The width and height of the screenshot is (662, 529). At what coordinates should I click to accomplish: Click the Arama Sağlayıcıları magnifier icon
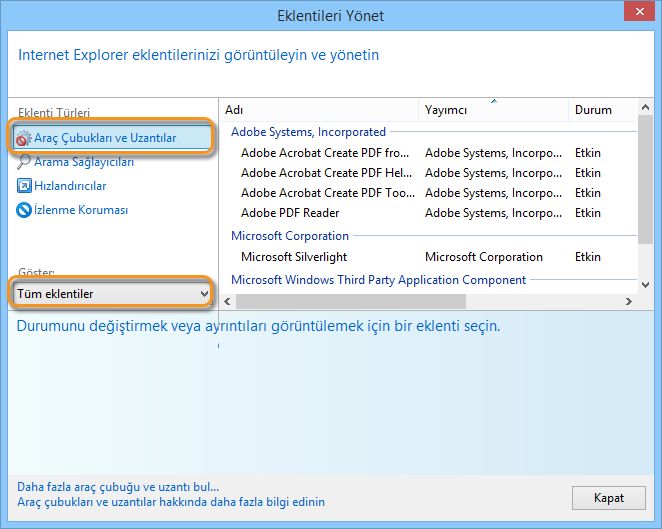24,162
